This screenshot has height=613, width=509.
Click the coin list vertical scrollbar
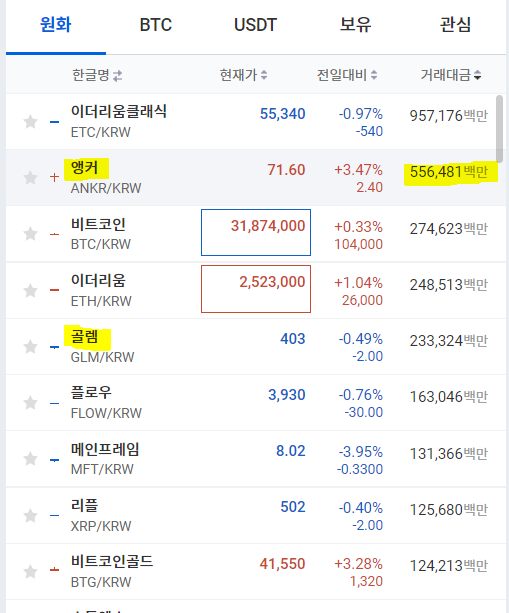point(500,128)
